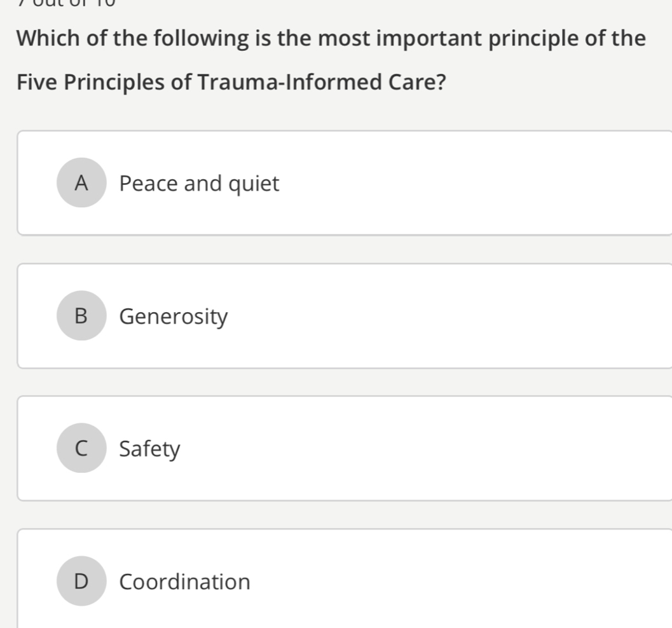The height and width of the screenshot is (628, 672).
Task: Click the circular D badge
Action: point(81,582)
